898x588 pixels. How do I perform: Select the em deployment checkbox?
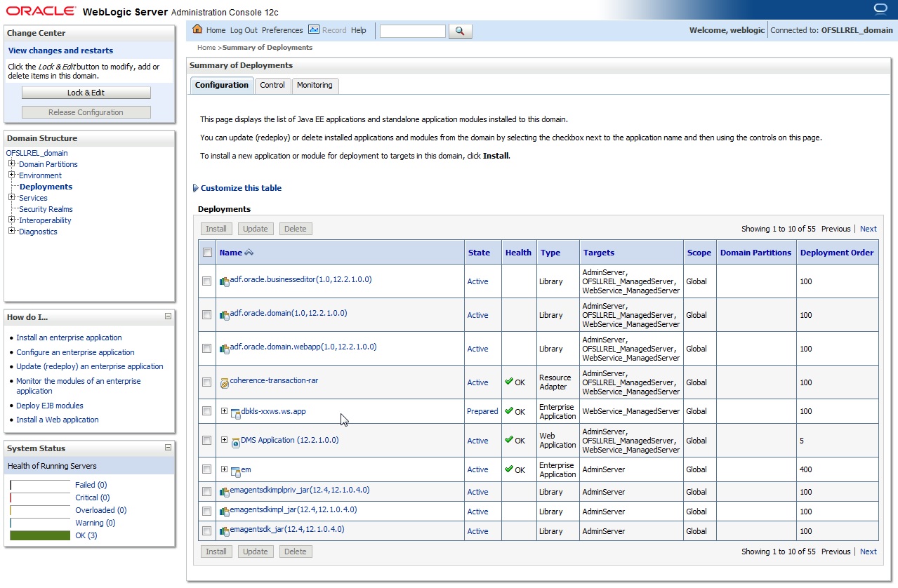[206, 469]
